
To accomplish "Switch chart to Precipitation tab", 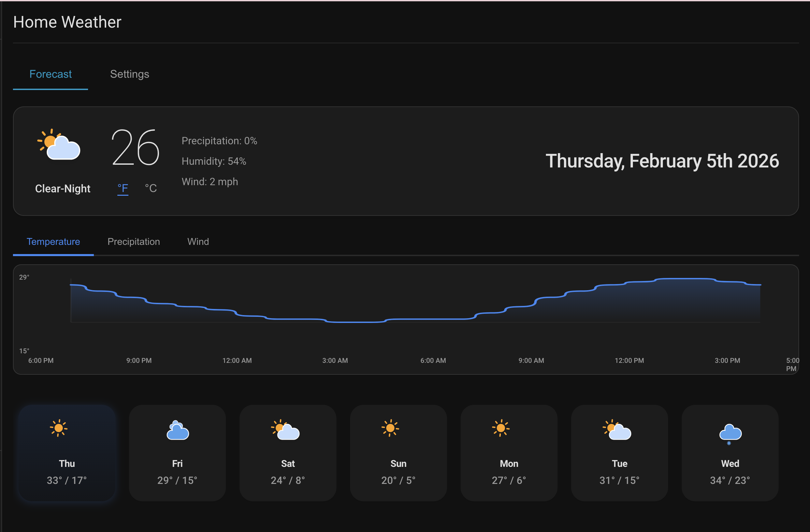I will pyautogui.click(x=134, y=242).
